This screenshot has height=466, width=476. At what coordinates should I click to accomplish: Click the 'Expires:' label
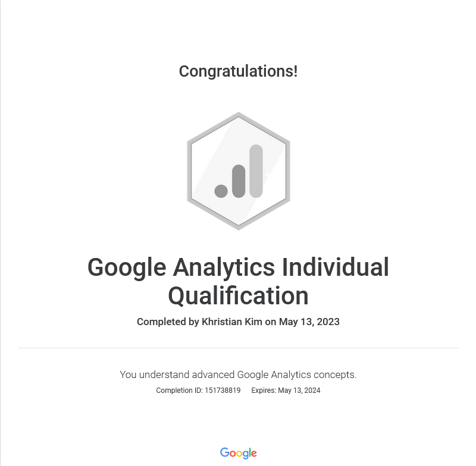(264, 391)
